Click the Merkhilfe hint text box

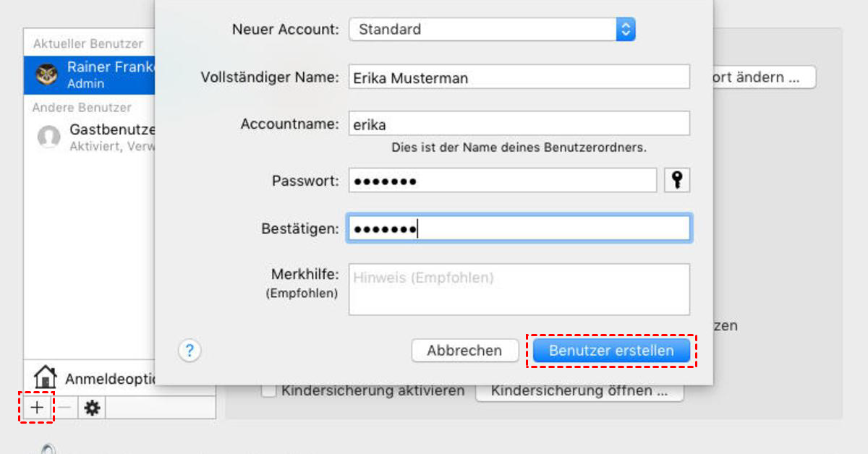(x=519, y=289)
